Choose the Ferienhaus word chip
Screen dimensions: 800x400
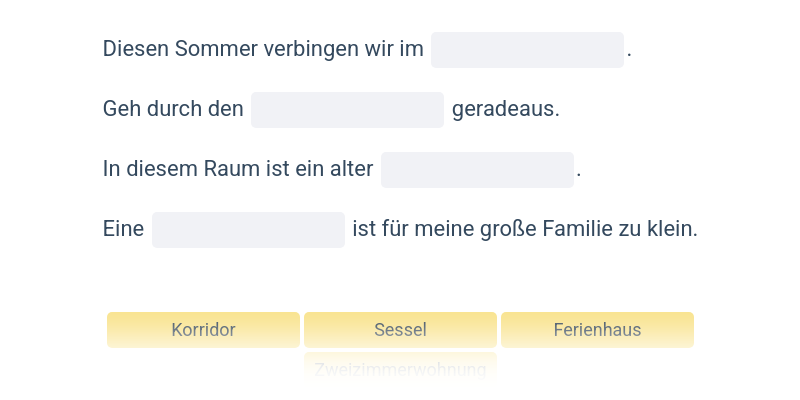coord(597,330)
